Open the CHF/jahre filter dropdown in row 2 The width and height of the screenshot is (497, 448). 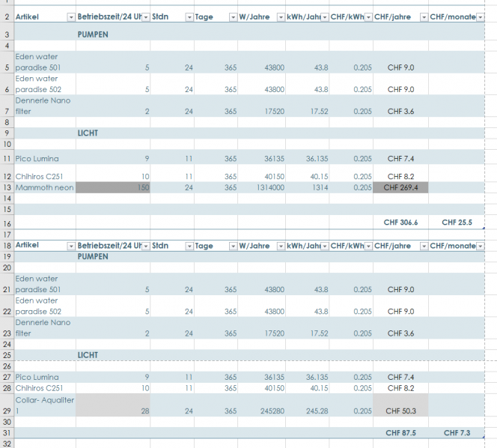tap(424, 17)
